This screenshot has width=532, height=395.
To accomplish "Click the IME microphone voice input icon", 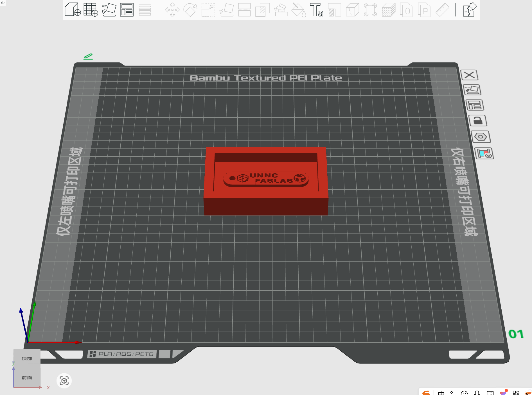I will pos(477,393).
